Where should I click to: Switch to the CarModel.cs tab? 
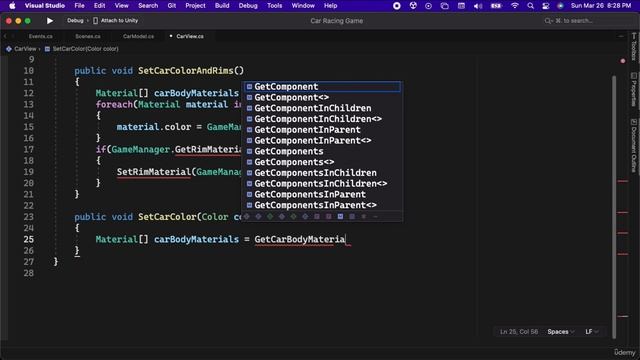138,36
